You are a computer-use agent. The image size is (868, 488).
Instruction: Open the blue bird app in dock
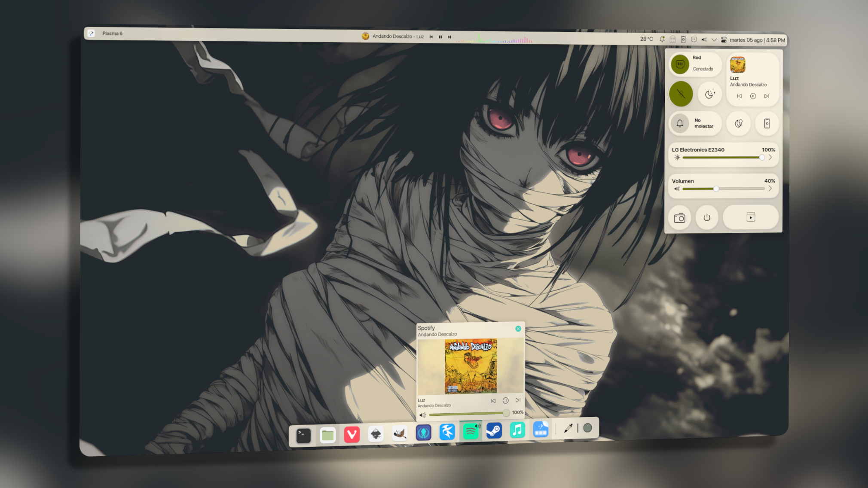tap(447, 432)
